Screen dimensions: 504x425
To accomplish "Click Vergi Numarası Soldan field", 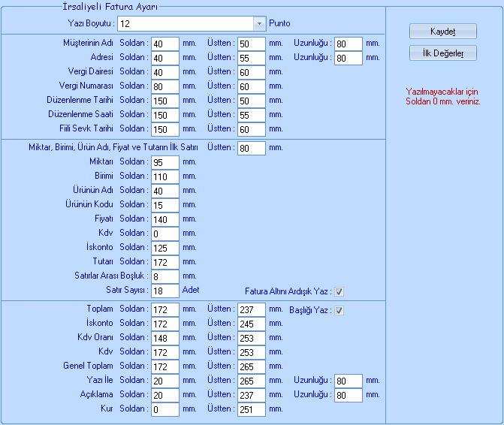I will (165, 87).
